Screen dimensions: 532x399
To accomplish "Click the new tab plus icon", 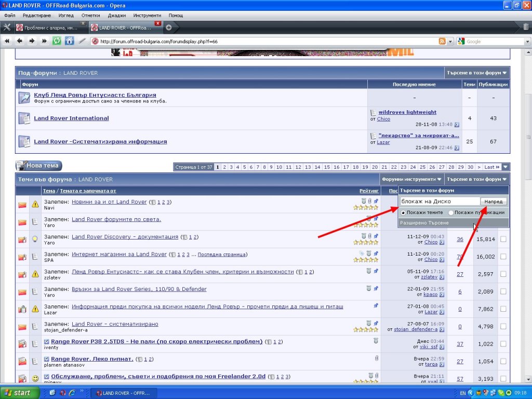I will [169, 27].
